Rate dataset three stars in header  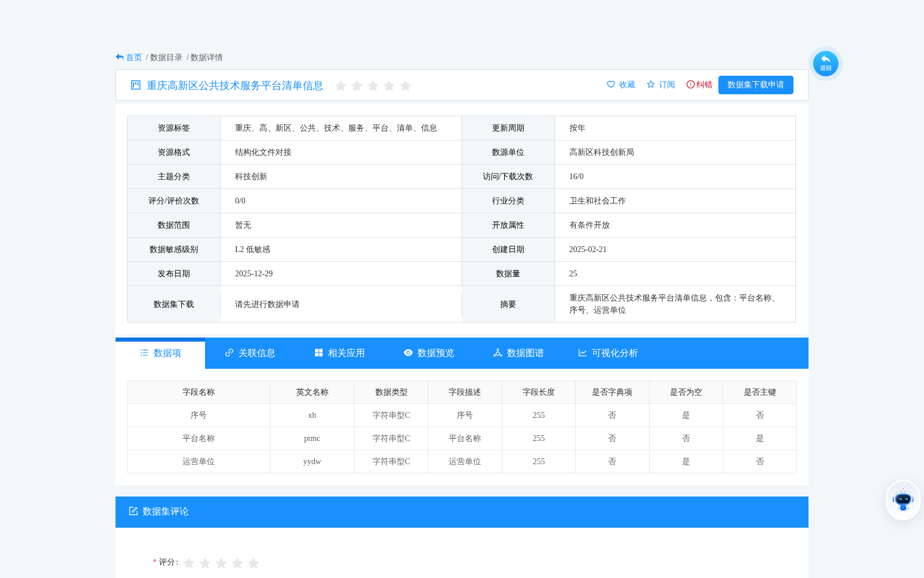click(x=373, y=86)
